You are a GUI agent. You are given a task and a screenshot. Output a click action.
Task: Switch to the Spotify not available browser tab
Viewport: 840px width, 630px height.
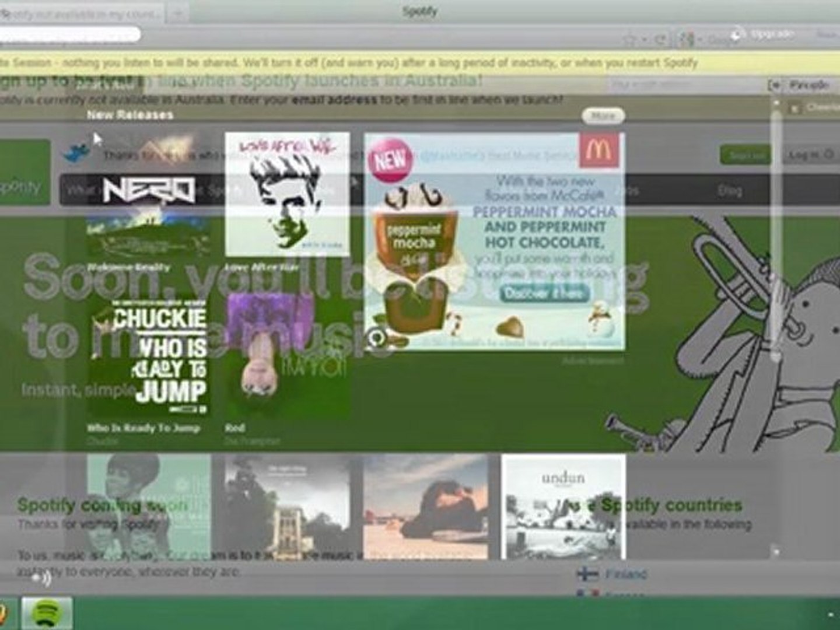click(82, 13)
